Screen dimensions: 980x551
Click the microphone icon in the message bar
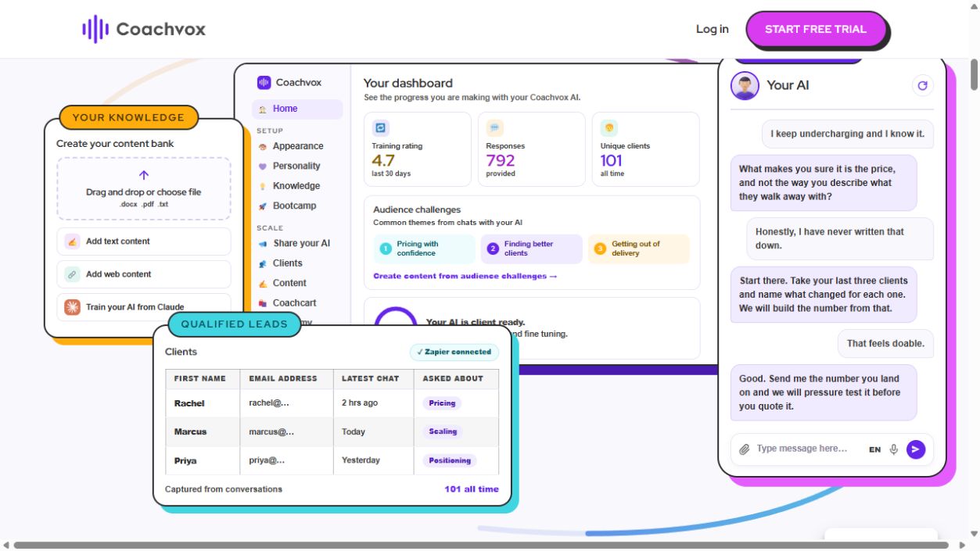[894, 449]
